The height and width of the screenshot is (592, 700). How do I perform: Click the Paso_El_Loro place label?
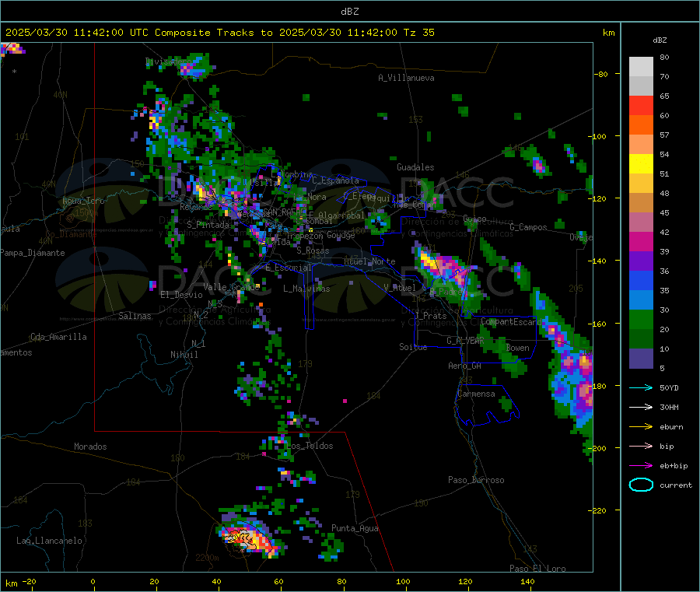(537, 569)
